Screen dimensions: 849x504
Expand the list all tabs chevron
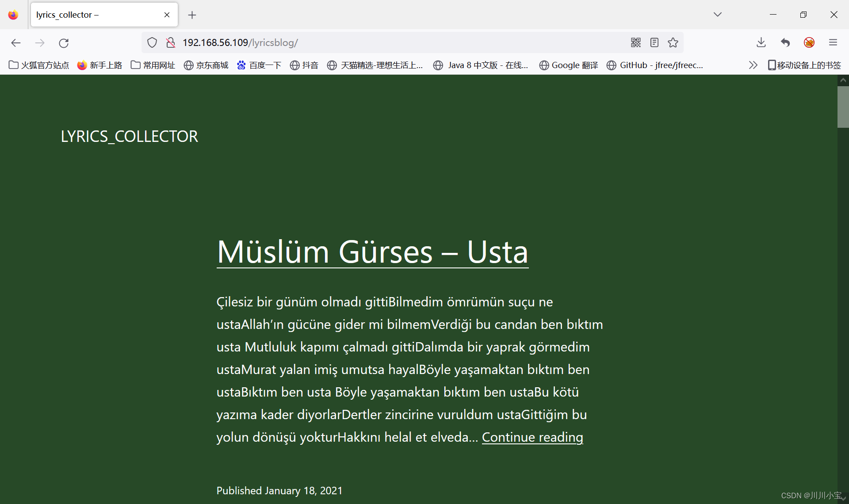tap(717, 15)
